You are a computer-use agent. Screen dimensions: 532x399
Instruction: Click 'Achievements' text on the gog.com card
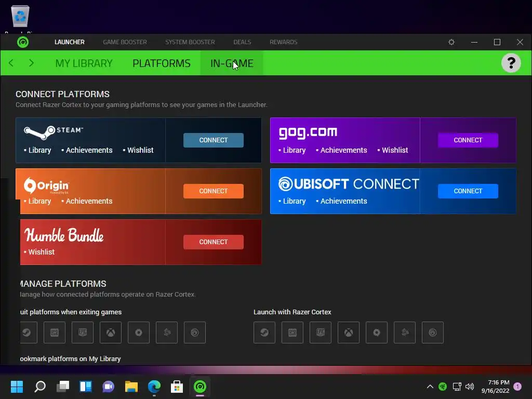pos(344,150)
